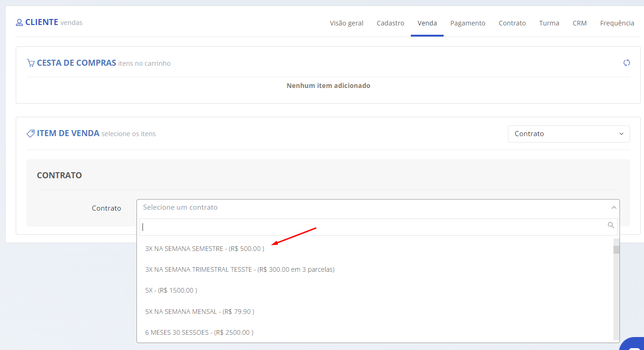Pick 6 MESES 30 SESSOES contract
This screenshot has width=644, height=350.
375,332
